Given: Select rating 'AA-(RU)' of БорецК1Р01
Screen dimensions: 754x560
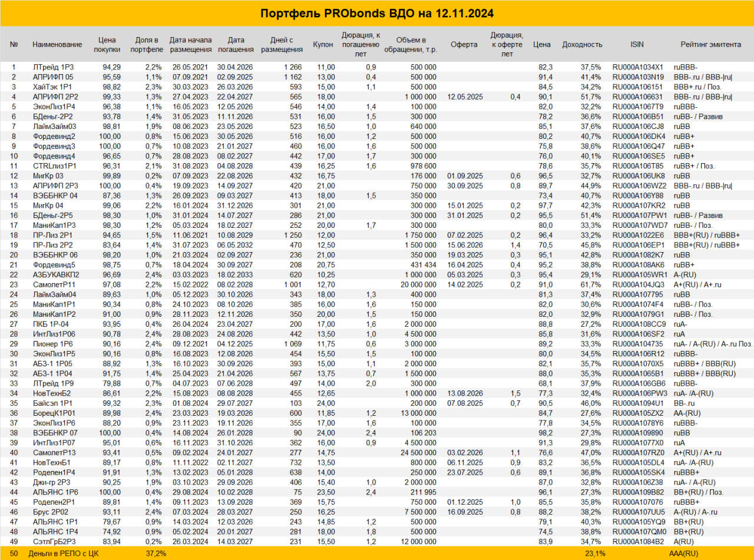Looking at the screenshot, I should click(x=689, y=413).
